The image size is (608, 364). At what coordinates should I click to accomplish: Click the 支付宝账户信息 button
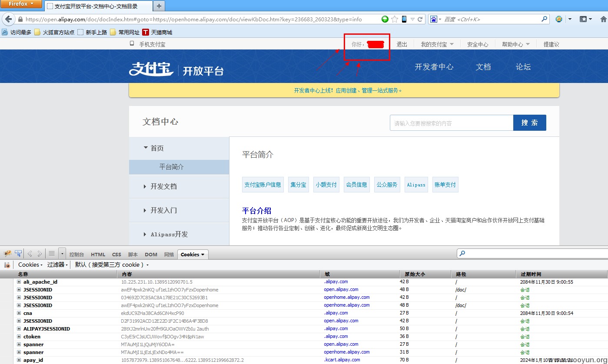[262, 185]
